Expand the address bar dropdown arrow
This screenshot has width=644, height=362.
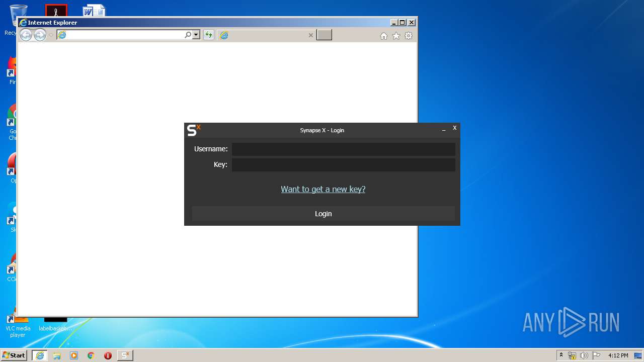coord(196,35)
